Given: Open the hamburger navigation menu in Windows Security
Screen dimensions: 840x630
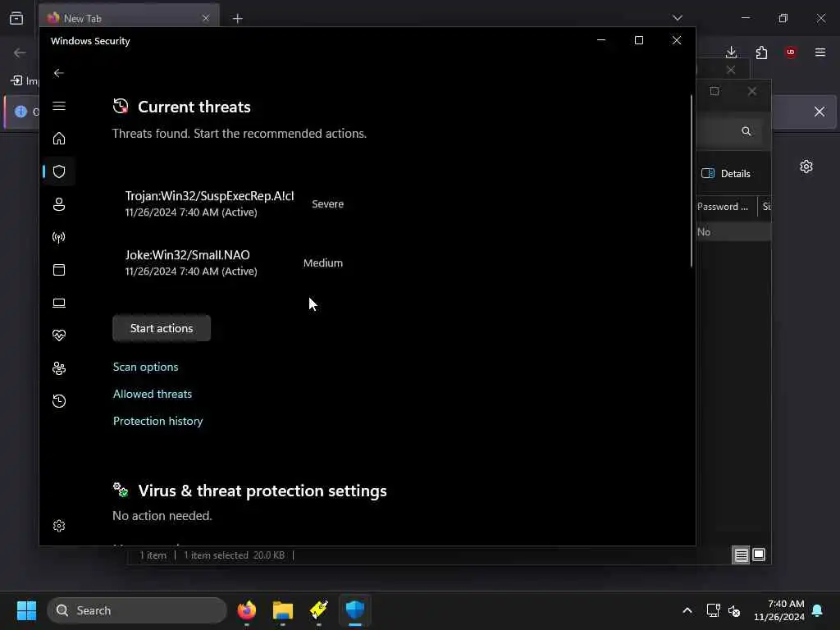Looking at the screenshot, I should click(x=59, y=106).
